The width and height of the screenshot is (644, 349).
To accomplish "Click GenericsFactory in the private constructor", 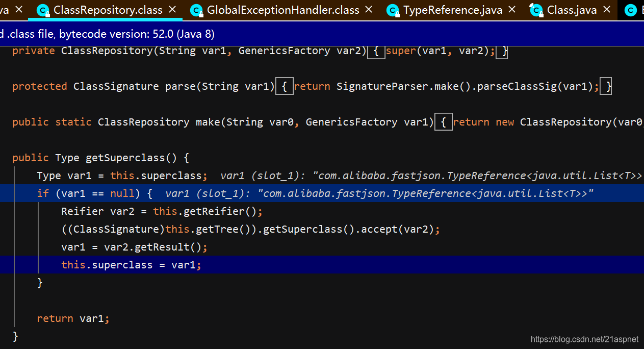I will [x=284, y=51].
